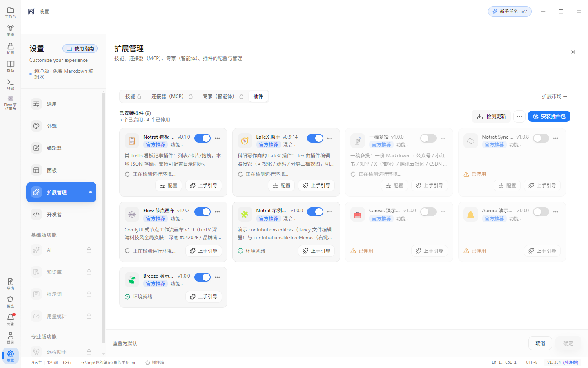Open more options for Notrat 看板 plugin
The height and width of the screenshot is (368, 588).
(x=217, y=138)
